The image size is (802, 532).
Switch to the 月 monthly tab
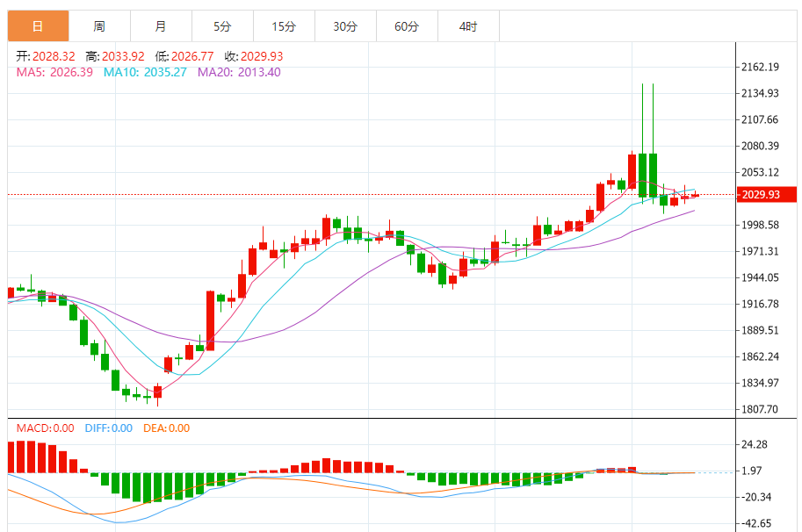pos(161,26)
